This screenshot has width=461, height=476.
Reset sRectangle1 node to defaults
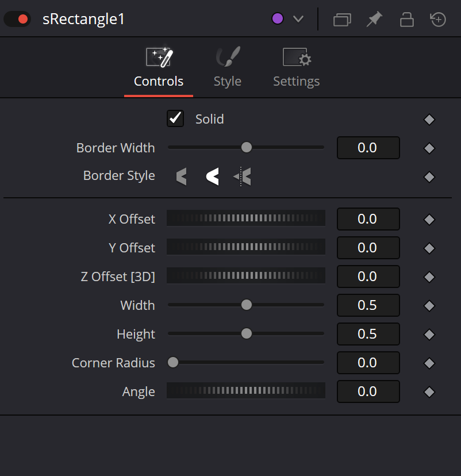click(x=438, y=20)
